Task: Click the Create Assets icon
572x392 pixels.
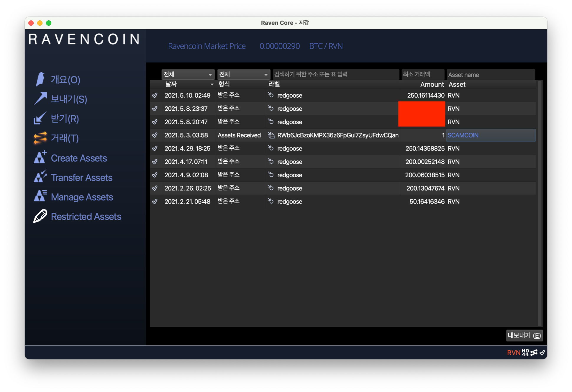Action: pyautogui.click(x=40, y=157)
